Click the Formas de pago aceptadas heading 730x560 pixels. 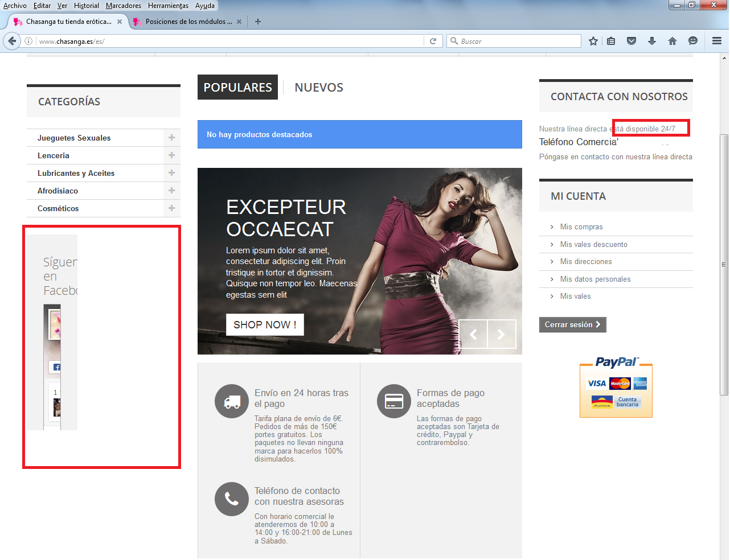[450, 398]
